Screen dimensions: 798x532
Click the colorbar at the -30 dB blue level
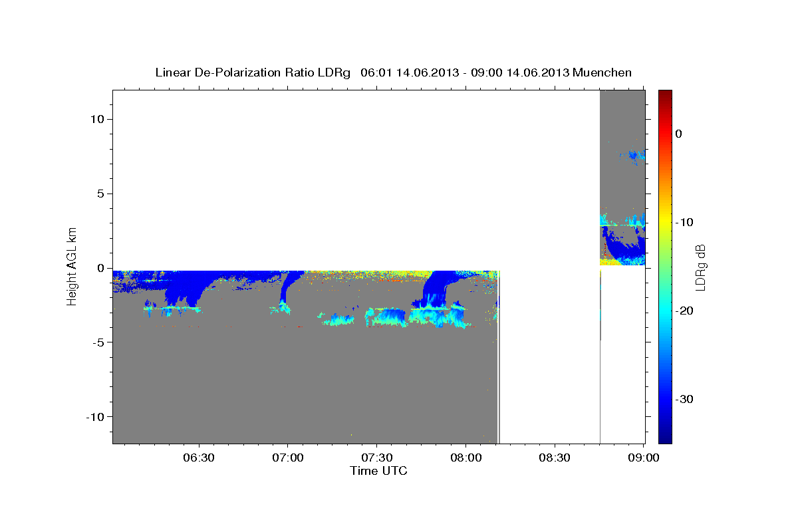point(665,399)
